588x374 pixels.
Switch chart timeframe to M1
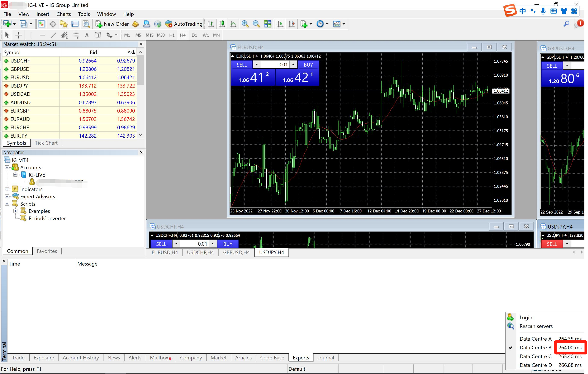click(x=127, y=35)
